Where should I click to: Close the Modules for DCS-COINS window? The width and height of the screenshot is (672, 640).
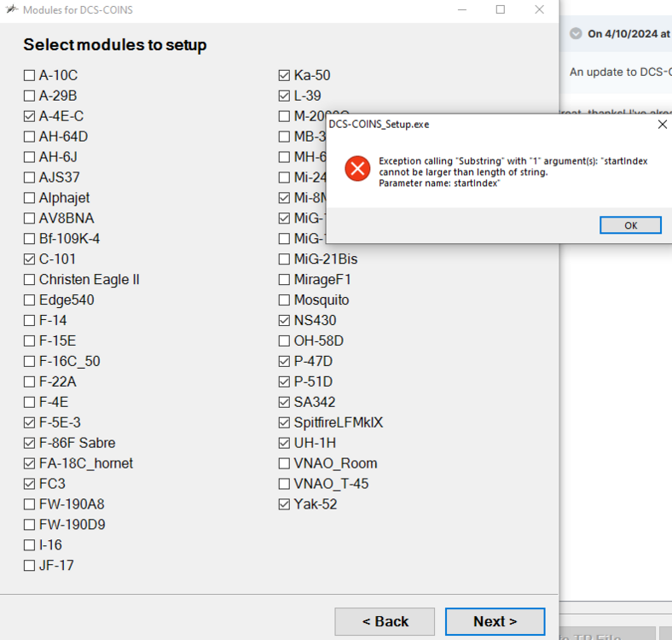pyautogui.click(x=540, y=9)
